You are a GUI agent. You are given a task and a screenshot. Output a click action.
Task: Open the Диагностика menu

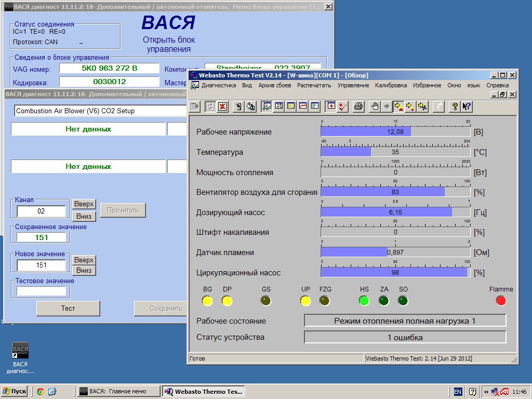point(219,86)
